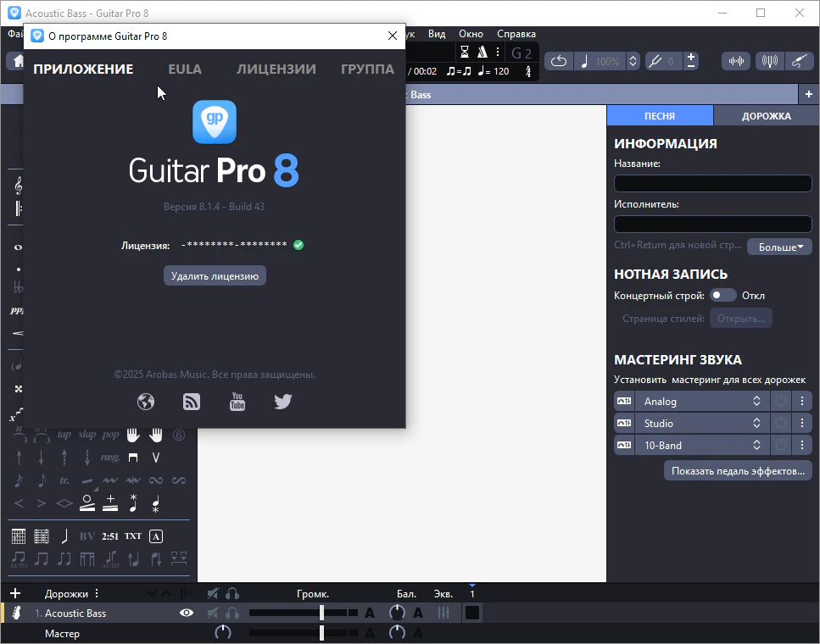Switch to the ЛИЦЕНЗИИ tab
The image size is (820, 644).
[x=276, y=69]
